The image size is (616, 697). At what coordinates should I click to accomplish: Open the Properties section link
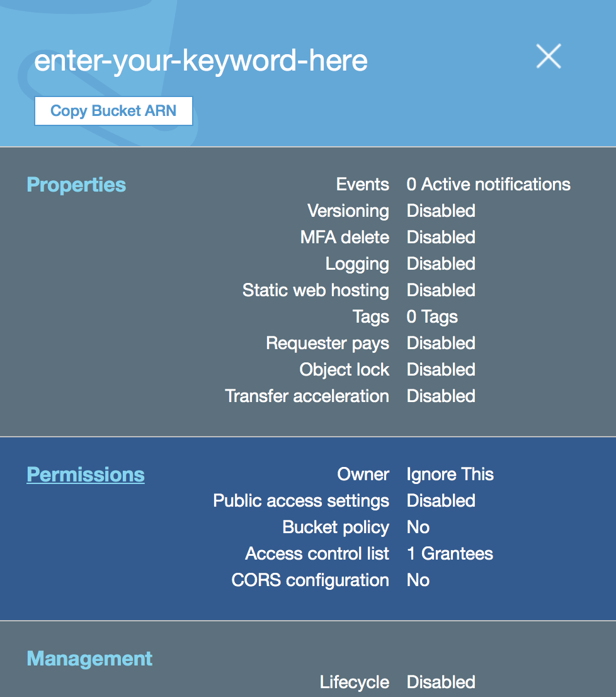click(x=76, y=185)
